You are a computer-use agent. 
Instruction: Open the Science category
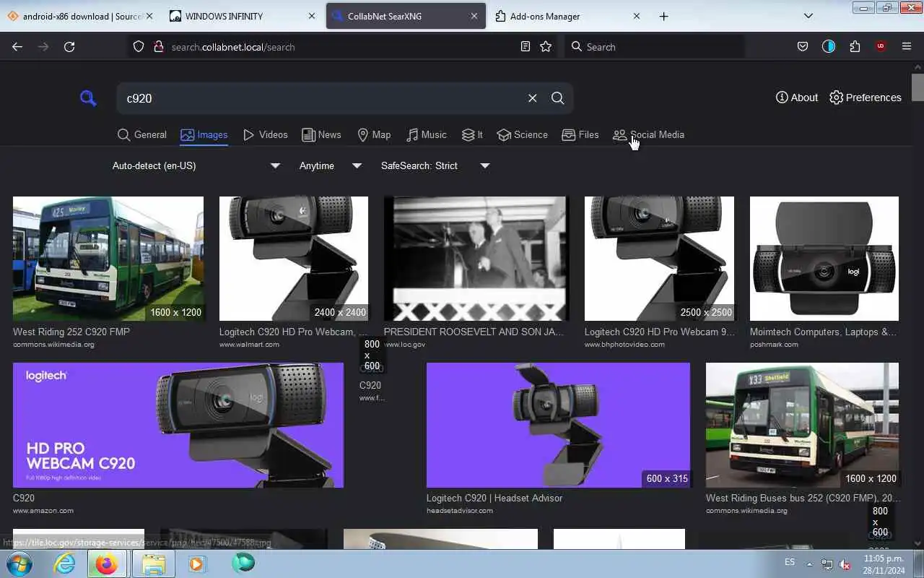point(522,134)
